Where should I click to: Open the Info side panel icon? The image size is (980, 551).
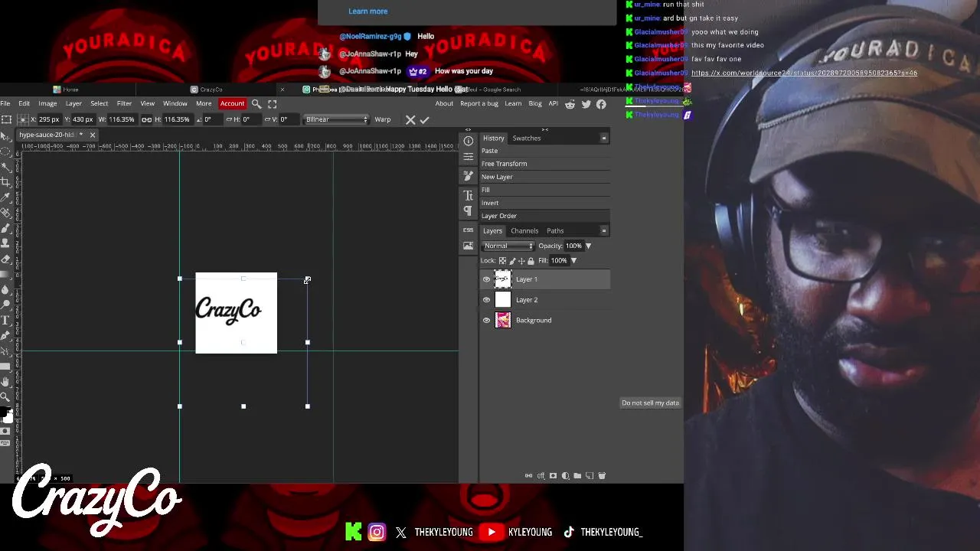[x=468, y=141]
